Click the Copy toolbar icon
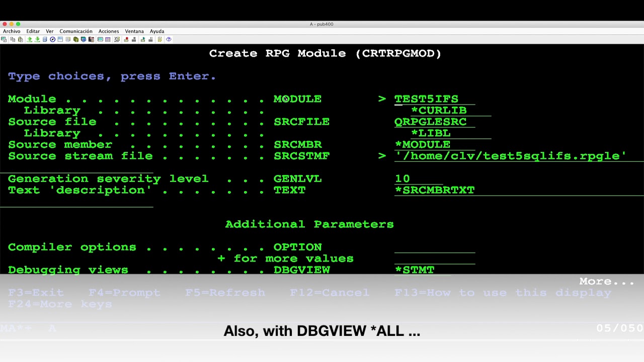The height and width of the screenshot is (362, 644). pos(13,39)
